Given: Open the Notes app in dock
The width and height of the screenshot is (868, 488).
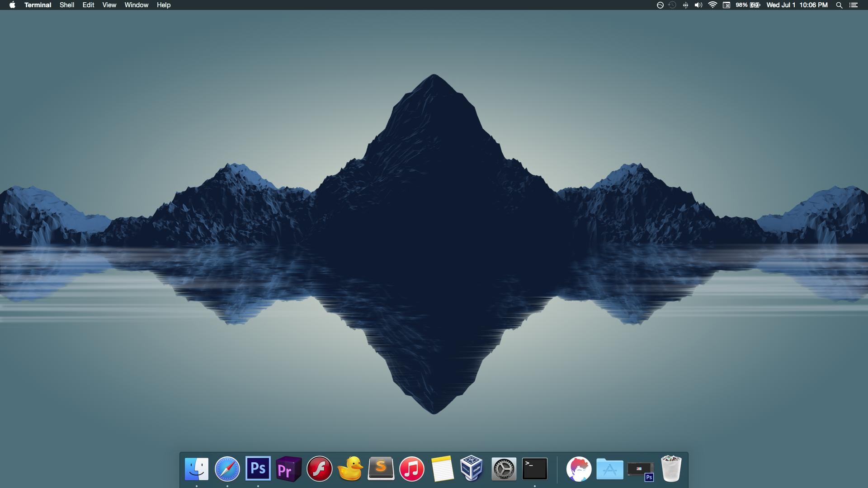Looking at the screenshot, I should pos(442,469).
